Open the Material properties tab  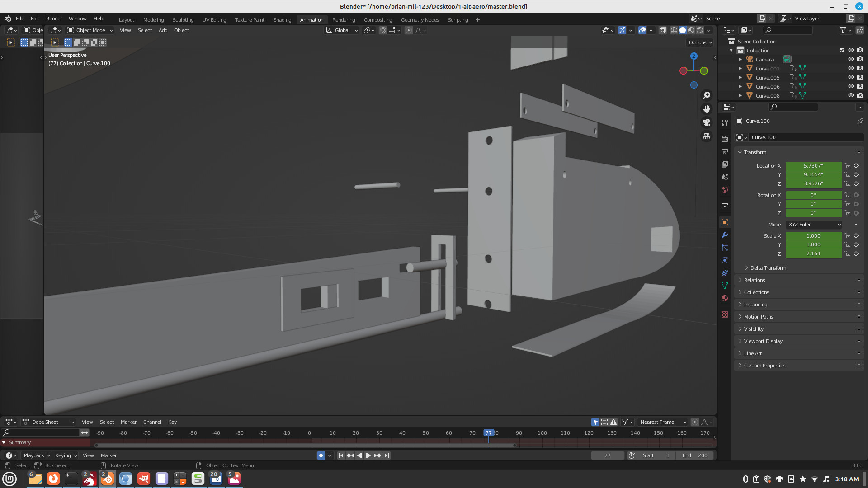725,298
